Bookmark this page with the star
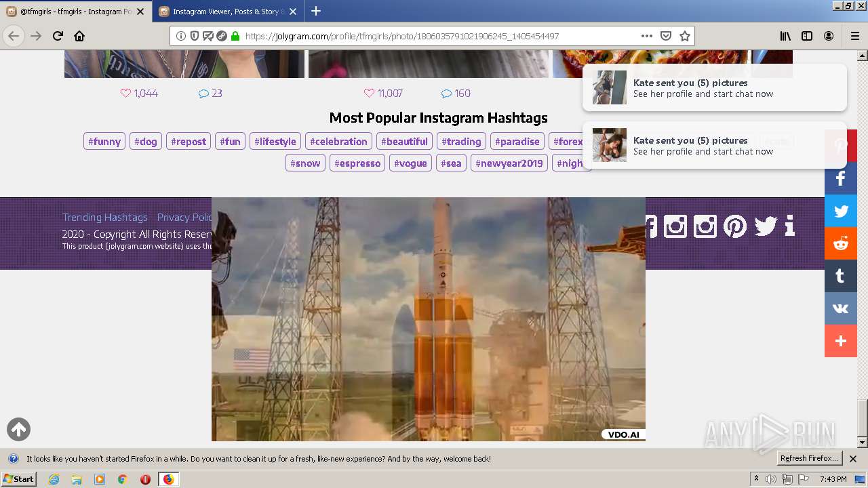The height and width of the screenshot is (488, 868). (x=685, y=36)
